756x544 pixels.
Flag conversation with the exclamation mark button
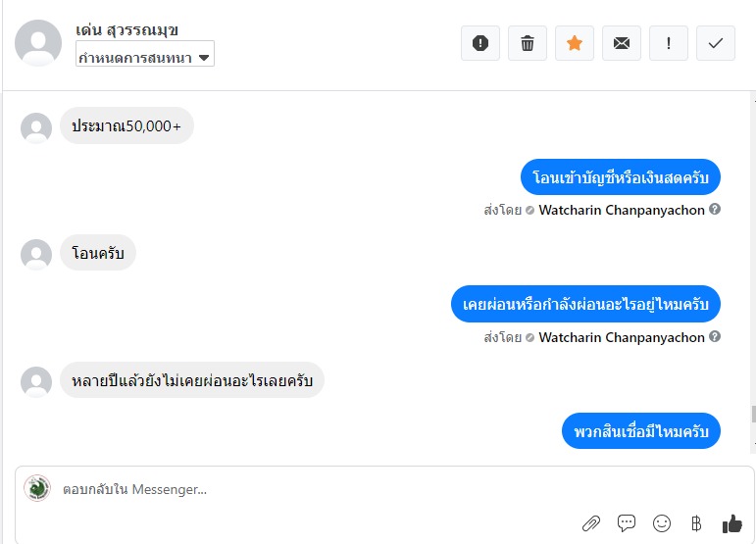669,43
